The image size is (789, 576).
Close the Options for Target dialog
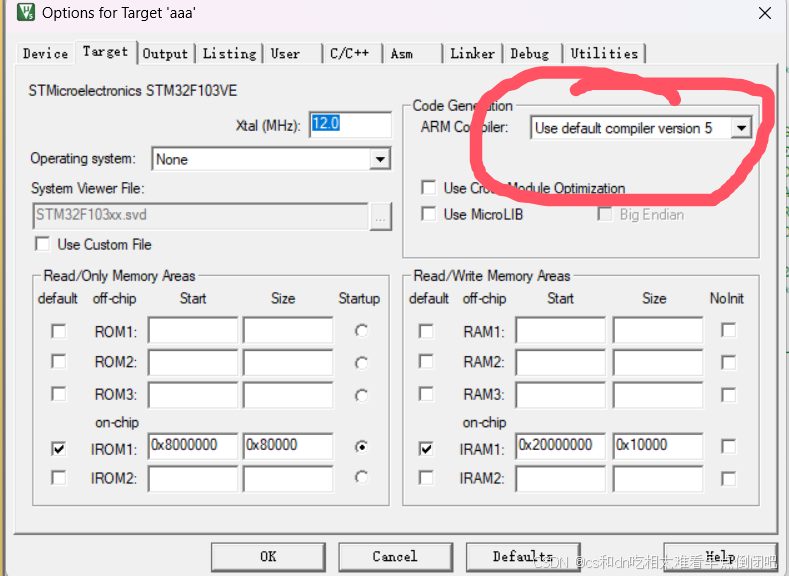pyautogui.click(x=764, y=13)
